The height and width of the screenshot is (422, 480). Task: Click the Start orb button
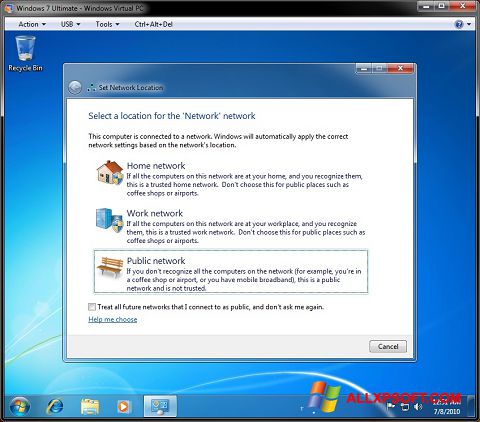(20, 407)
